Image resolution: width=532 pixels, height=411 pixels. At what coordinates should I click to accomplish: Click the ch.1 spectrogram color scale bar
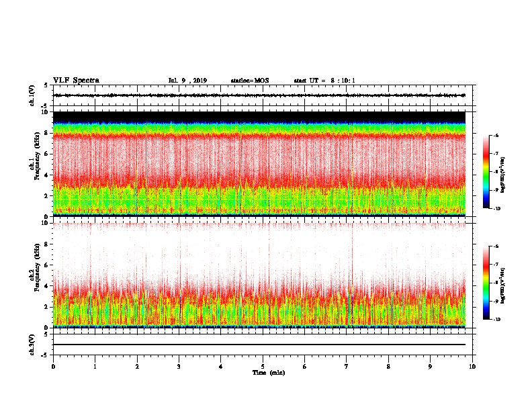(486, 172)
